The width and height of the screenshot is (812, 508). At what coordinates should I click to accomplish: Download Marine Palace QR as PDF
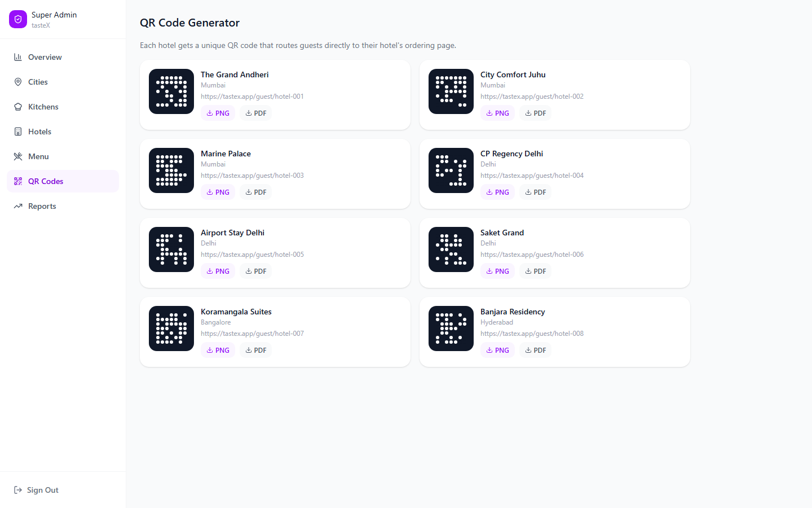(256, 192)
